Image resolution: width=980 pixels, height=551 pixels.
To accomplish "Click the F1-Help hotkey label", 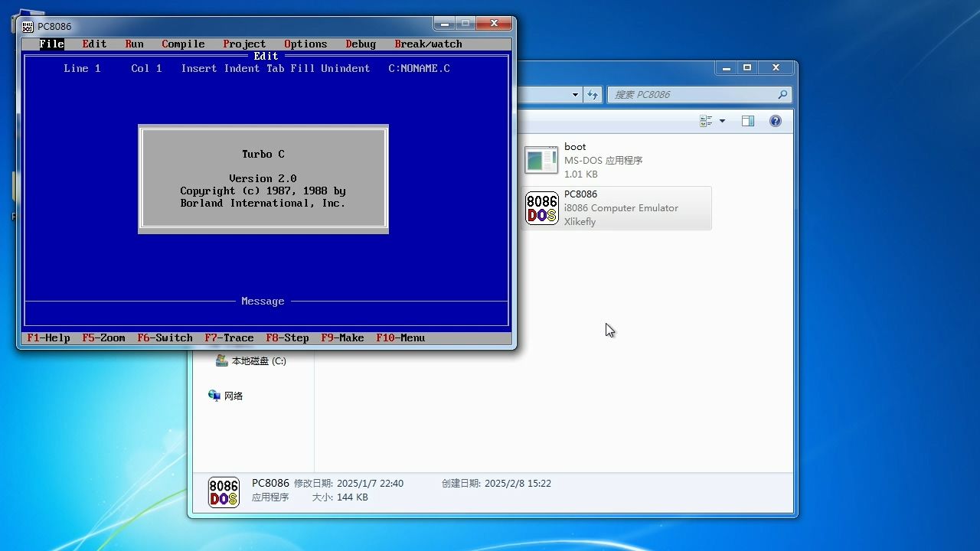I will pos(49,338).
